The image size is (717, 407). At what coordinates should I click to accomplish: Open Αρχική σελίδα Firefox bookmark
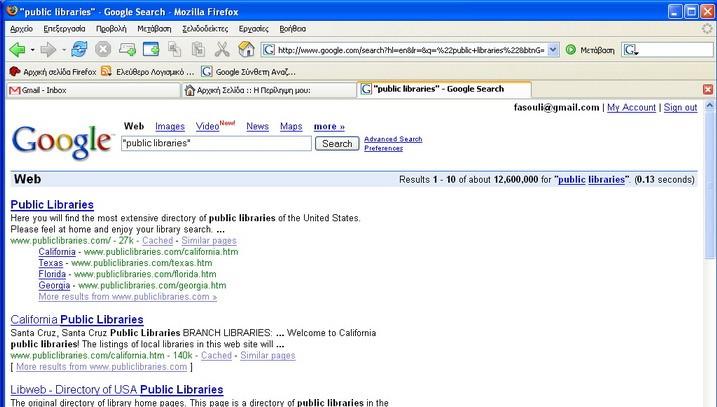[53, 72]
